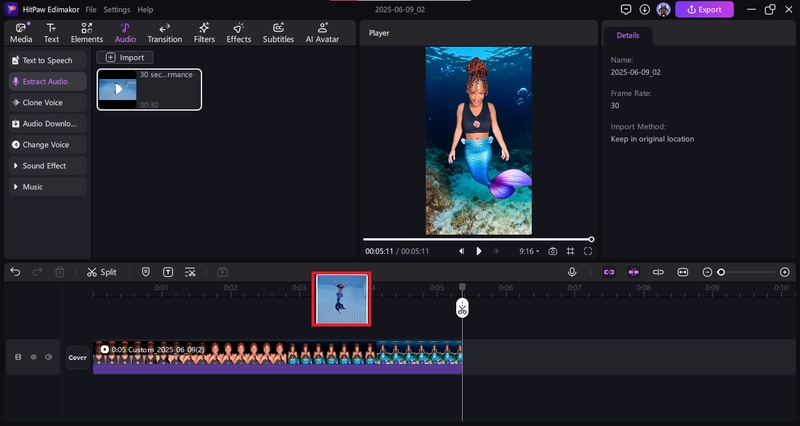Switch to the Subtitles tab
The width and height of the screenshot is (800, 426).
[278, 33]
